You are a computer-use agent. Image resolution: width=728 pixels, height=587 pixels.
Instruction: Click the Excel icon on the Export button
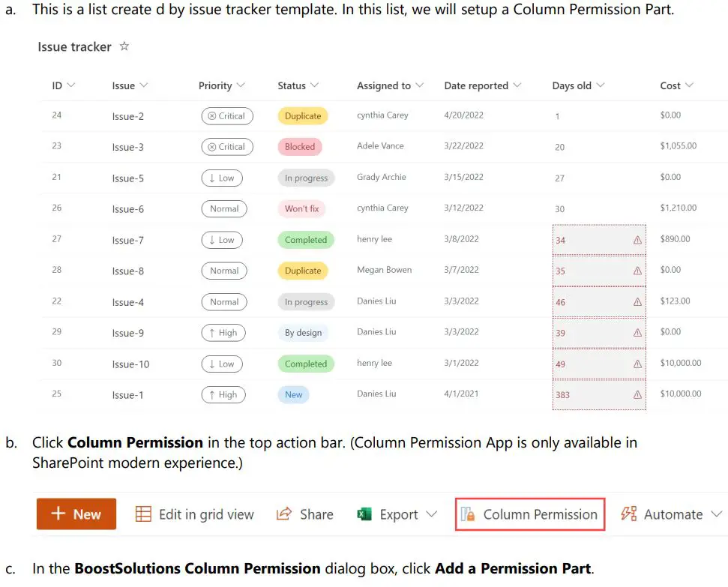click(x=365, y=514)
